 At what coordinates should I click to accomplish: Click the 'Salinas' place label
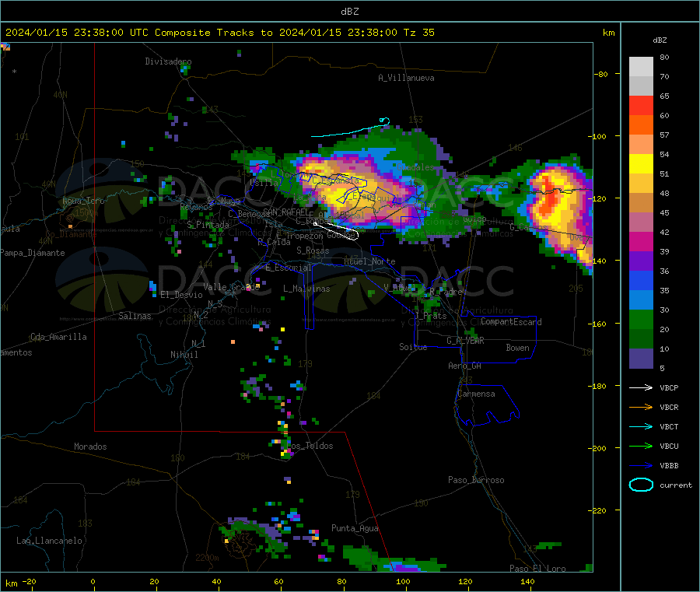(x=135, y=316)
